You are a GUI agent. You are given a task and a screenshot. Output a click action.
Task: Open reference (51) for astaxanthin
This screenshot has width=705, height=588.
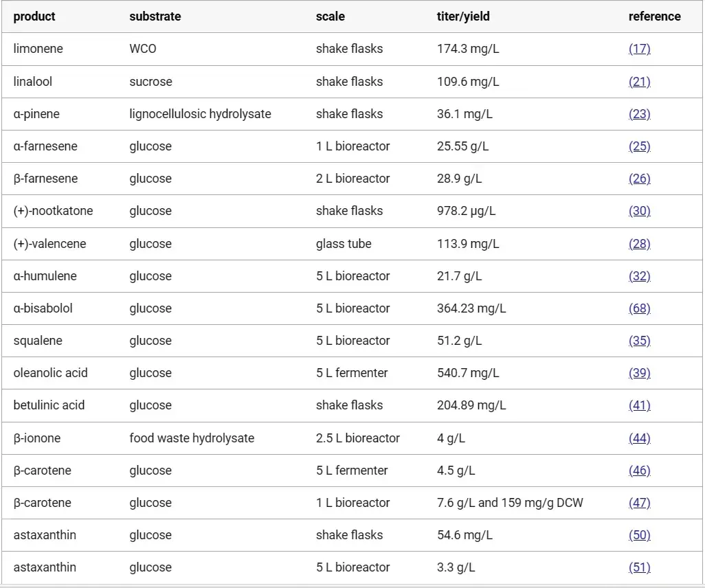pos(639,567)
